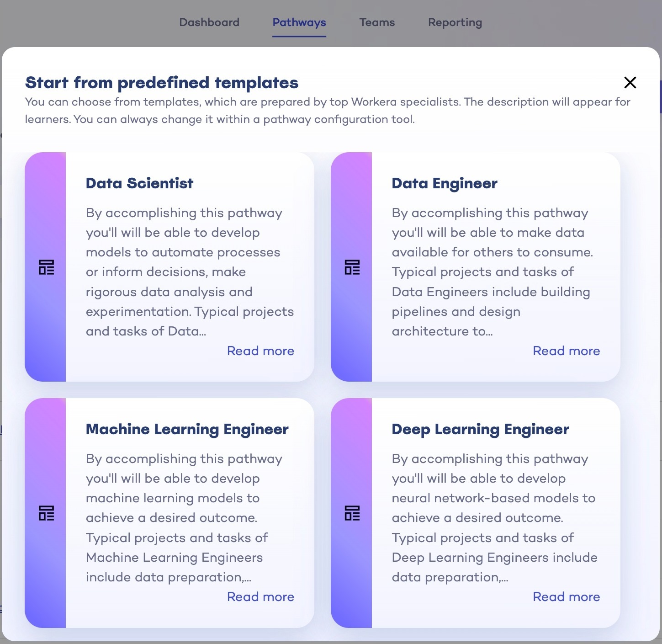Read more about the Deep Learning Engineer pathway

coord(566,596)
